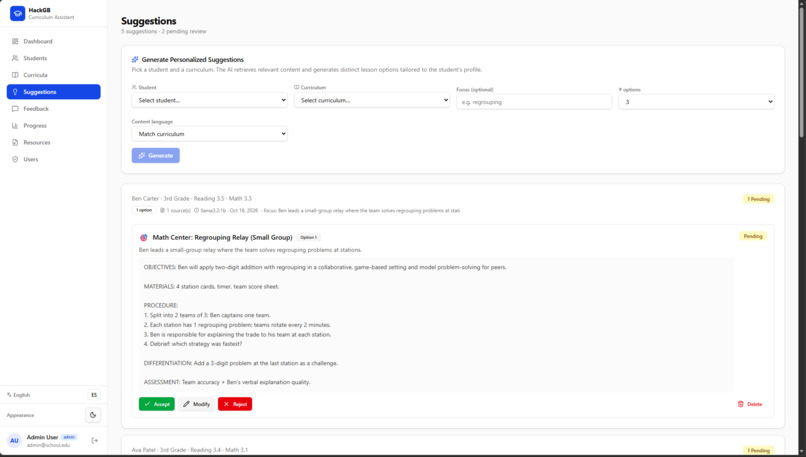
Task: Open Curricula in the sidebar
Action: pos(53,75)
